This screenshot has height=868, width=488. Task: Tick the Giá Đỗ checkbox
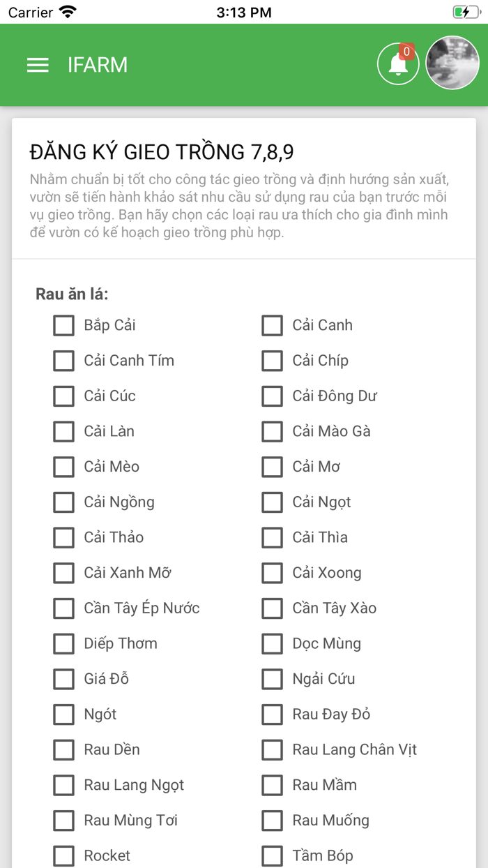click(64, 679)
